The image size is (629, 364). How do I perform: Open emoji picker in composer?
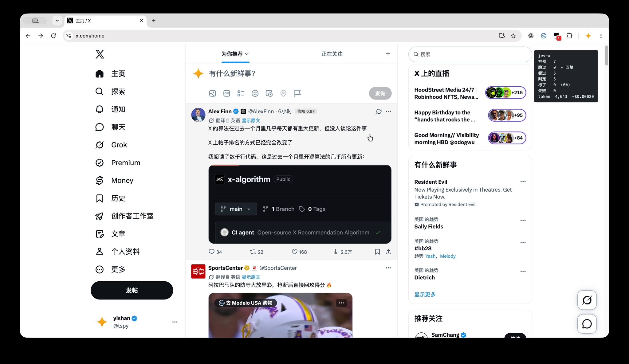point(255,93)
